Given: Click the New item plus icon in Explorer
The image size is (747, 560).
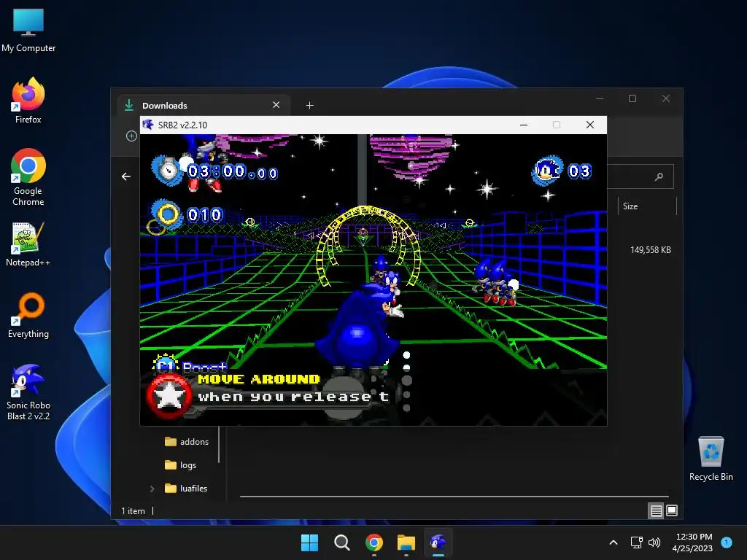Looking at the screenshot, I should tap(131, 136).
